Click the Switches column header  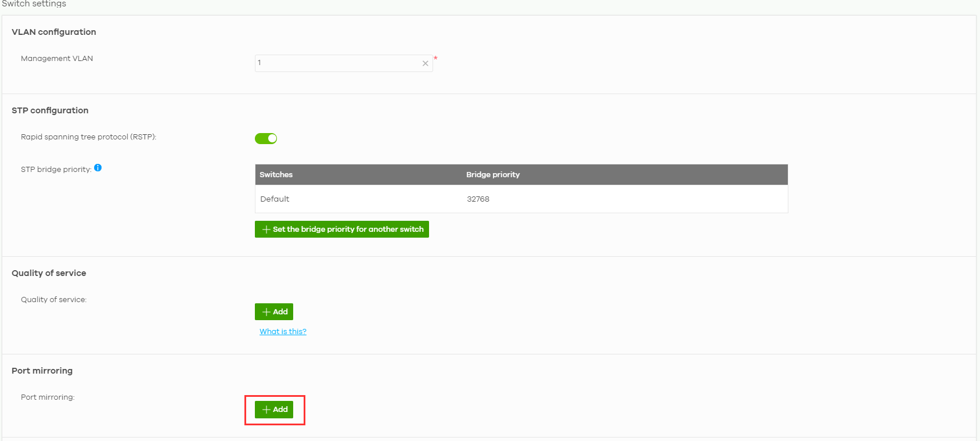click(x=276, y=175)
